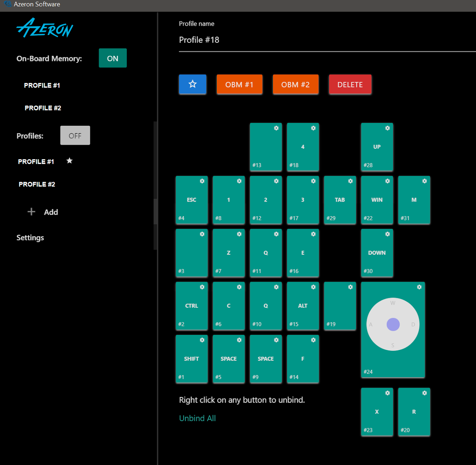Open gear settings on joystick #24
Image resolution: width=476 pixels, height=465 pixels.
[419, 287]
